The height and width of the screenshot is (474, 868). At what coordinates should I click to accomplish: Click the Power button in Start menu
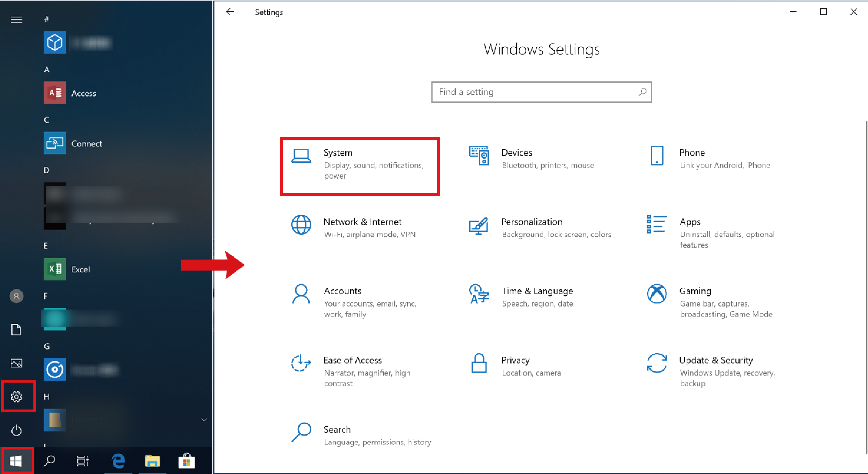click(x=17, y=430)
